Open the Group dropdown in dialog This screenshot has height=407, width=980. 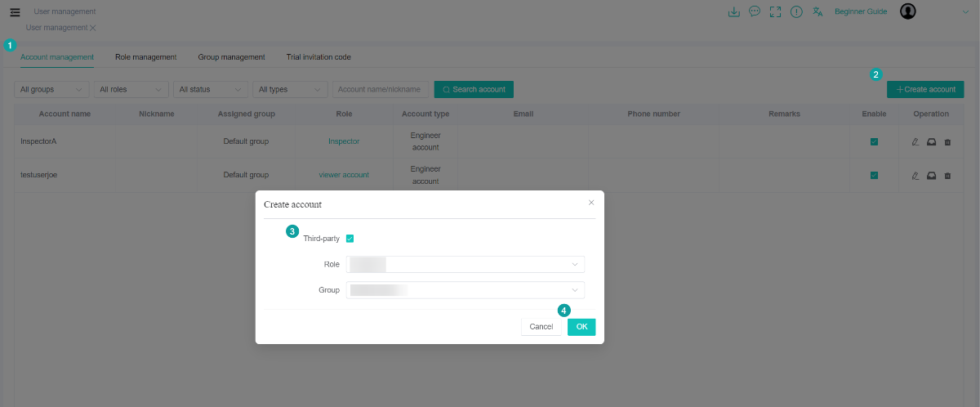pos(465,290)
